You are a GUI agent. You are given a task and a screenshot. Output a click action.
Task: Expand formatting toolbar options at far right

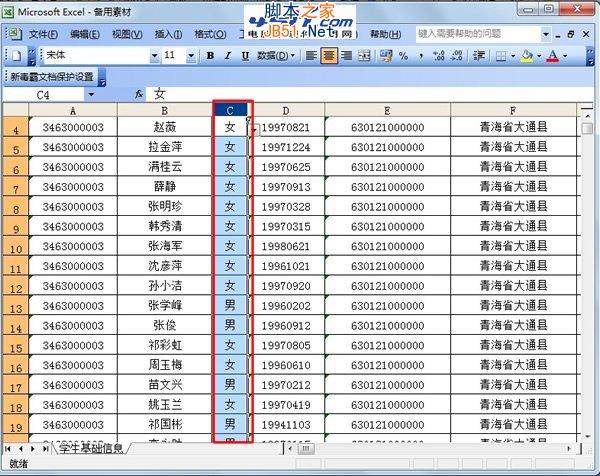[x=590, y=56]
